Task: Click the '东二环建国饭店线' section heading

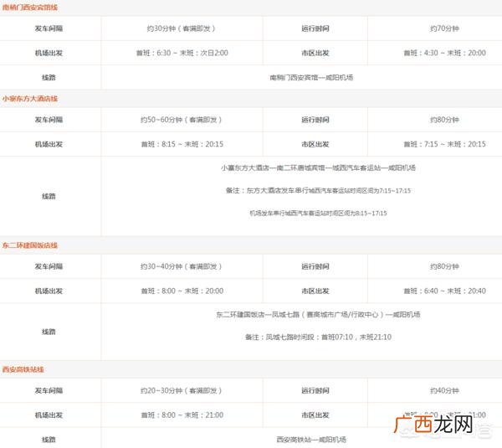Action: 30,245
